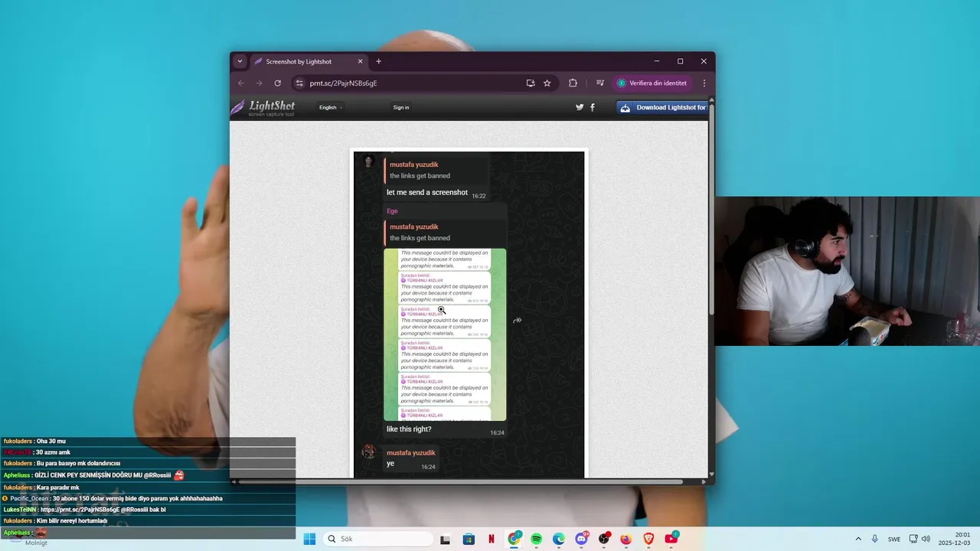Open the LightShot Twitter icon

tap(580, 107)
